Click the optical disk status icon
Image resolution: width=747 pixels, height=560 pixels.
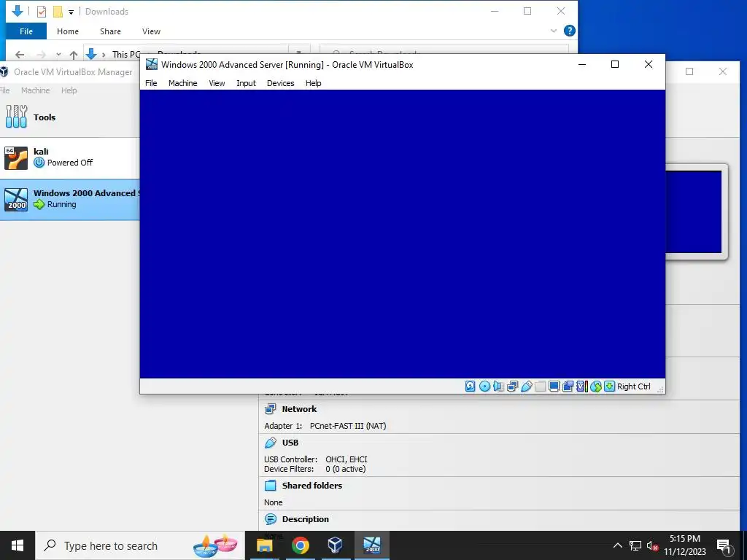[x=484, y=386]
